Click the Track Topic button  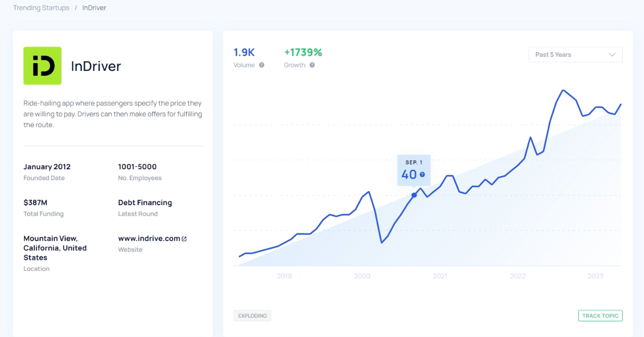600,316
